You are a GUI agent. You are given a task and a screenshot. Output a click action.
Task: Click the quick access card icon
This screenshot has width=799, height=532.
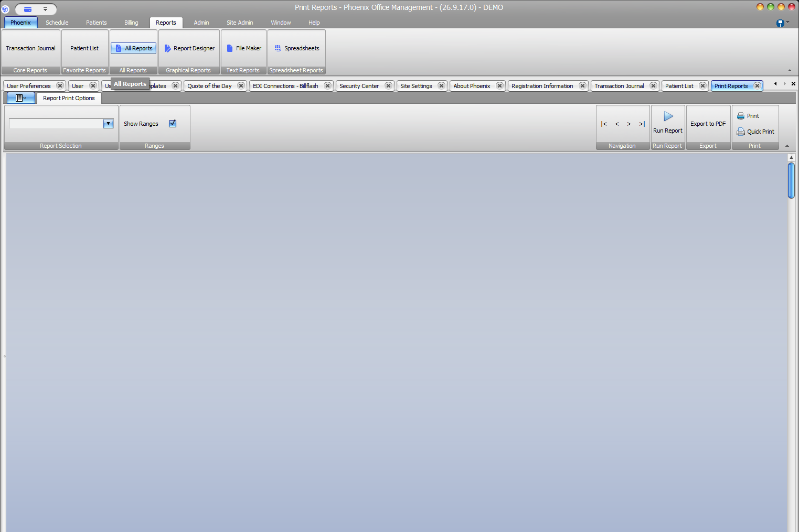[x=28, y=9]
